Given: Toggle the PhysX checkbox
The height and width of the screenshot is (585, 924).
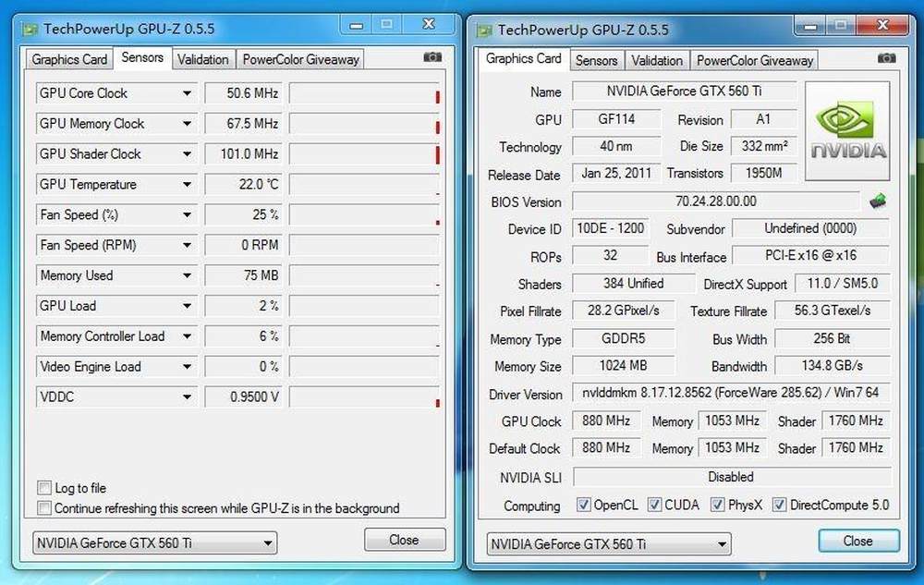Looking at the screenshot, I should tap(717, 505).
